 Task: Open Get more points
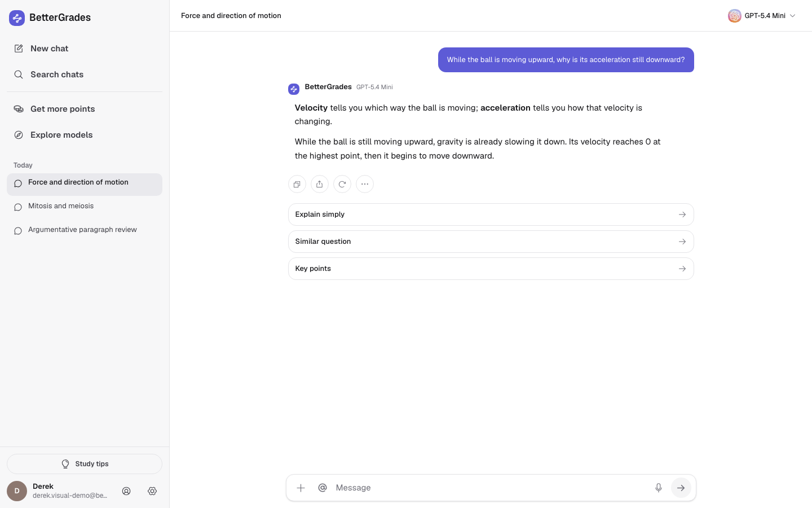pos(85,109)
